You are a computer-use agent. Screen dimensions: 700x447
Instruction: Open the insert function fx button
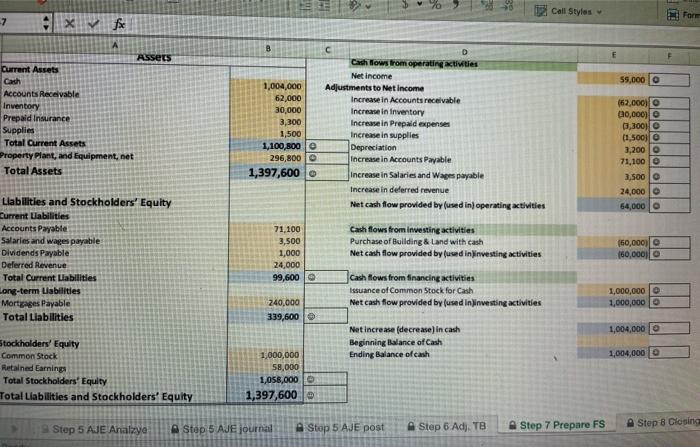point(119,24)
